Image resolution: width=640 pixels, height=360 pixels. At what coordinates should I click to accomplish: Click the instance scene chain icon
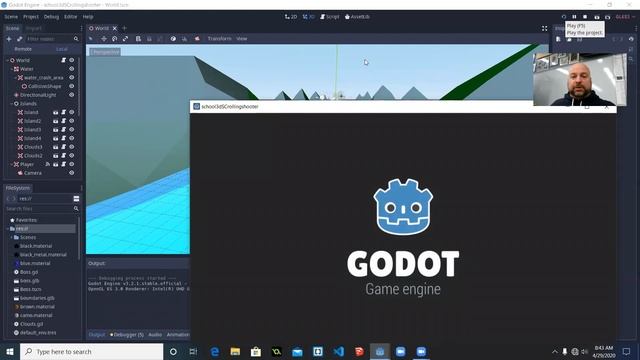pos(19,39)
